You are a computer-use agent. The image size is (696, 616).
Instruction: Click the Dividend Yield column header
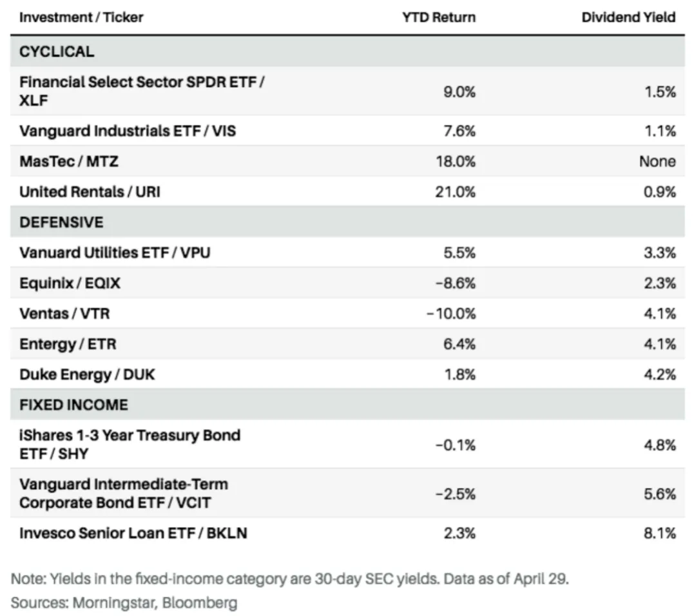[x=628, y=17]
